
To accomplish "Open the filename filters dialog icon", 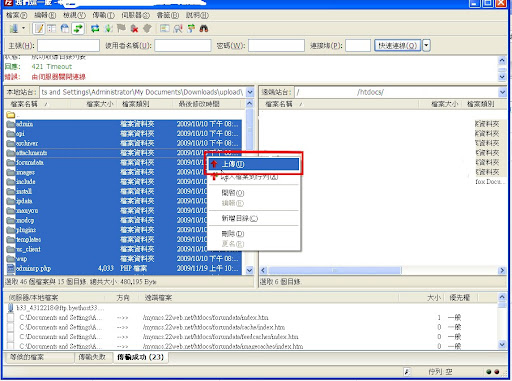I will tap(164, 29).
